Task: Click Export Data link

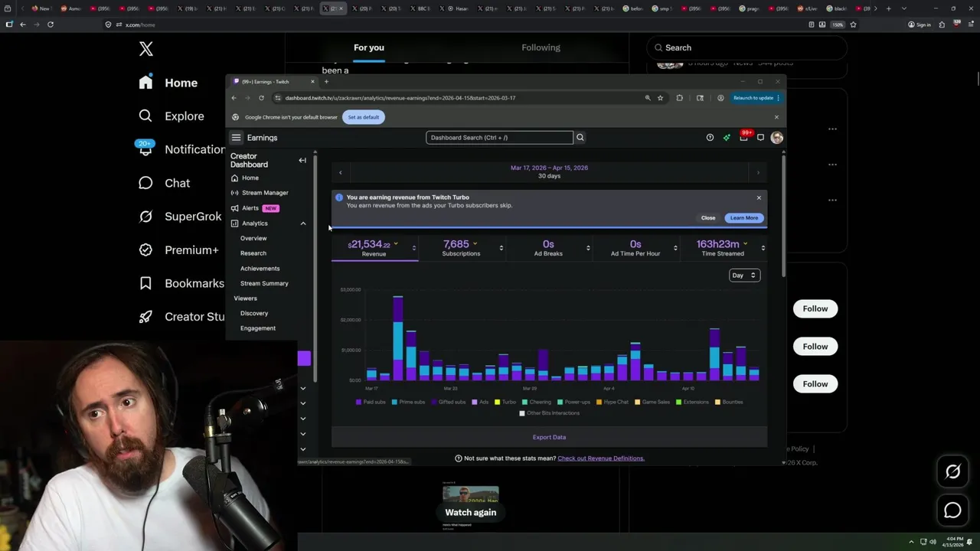Action: pos(549,437)
